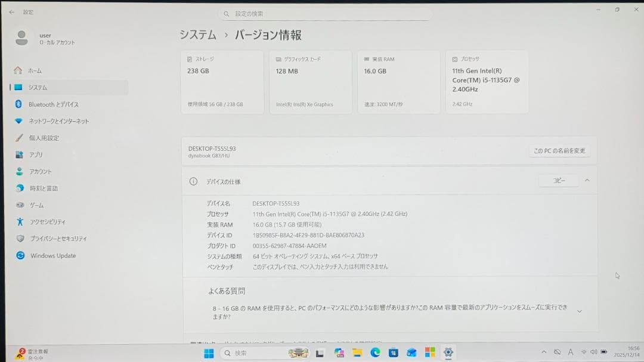Open Bluetooth とデバイス settings from sidebar
644x362 pixels.
pos(54,104)
